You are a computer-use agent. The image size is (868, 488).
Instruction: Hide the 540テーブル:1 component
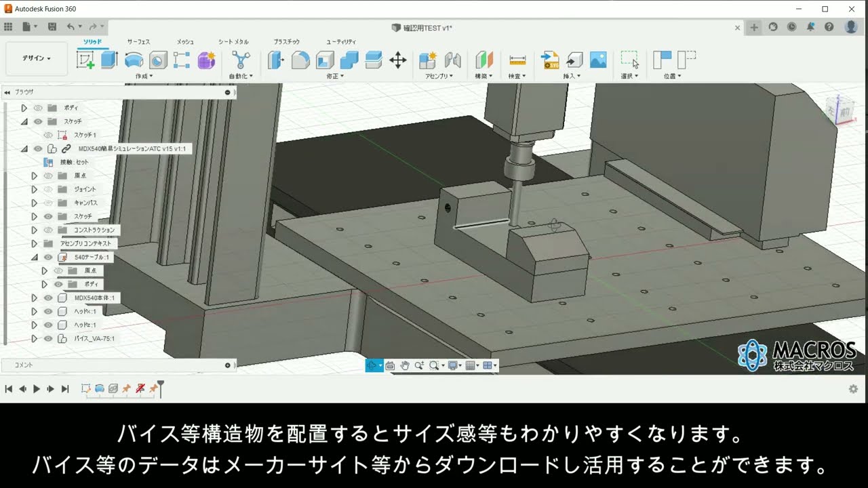[48, 257]
